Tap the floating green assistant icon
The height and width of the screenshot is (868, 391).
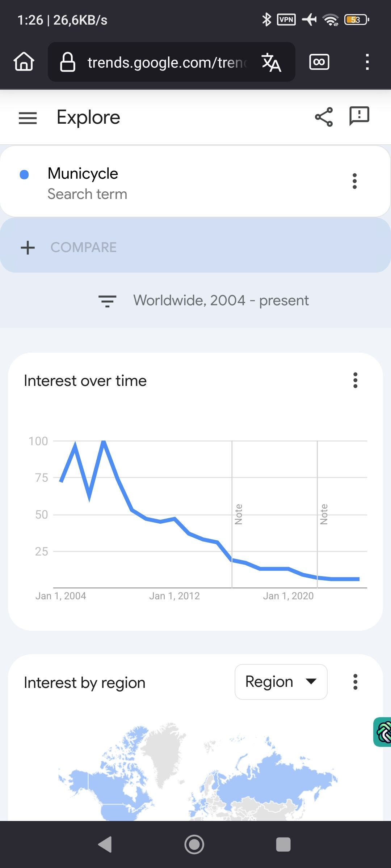(383, 732)
